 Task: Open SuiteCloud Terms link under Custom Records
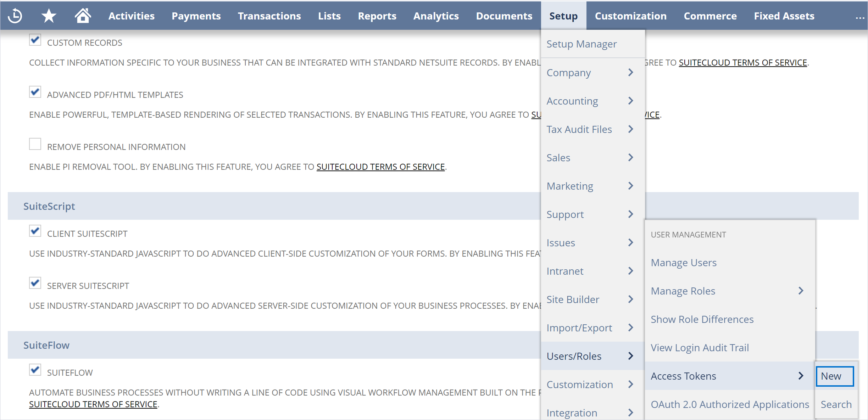tap(742, 62)
